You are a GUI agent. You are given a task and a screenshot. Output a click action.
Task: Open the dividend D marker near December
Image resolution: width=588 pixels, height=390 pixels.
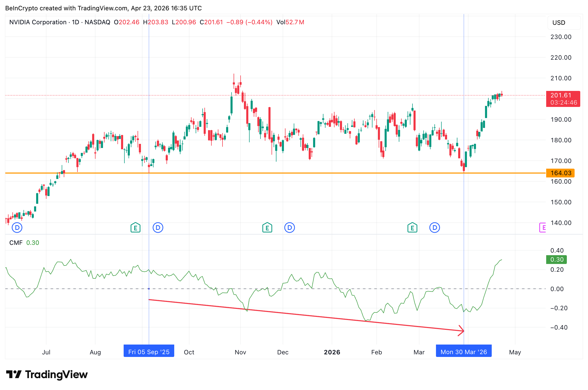pyautogui.click(x=289, y=228)
